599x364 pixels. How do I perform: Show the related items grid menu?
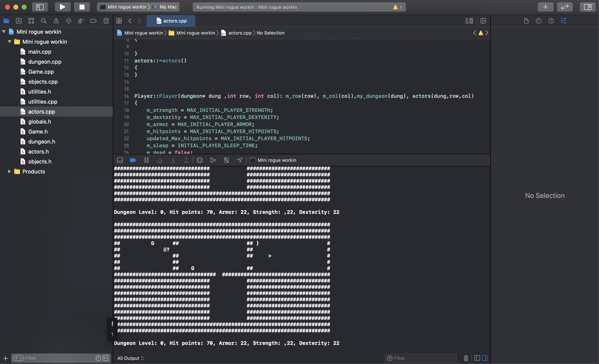point(119,21)
